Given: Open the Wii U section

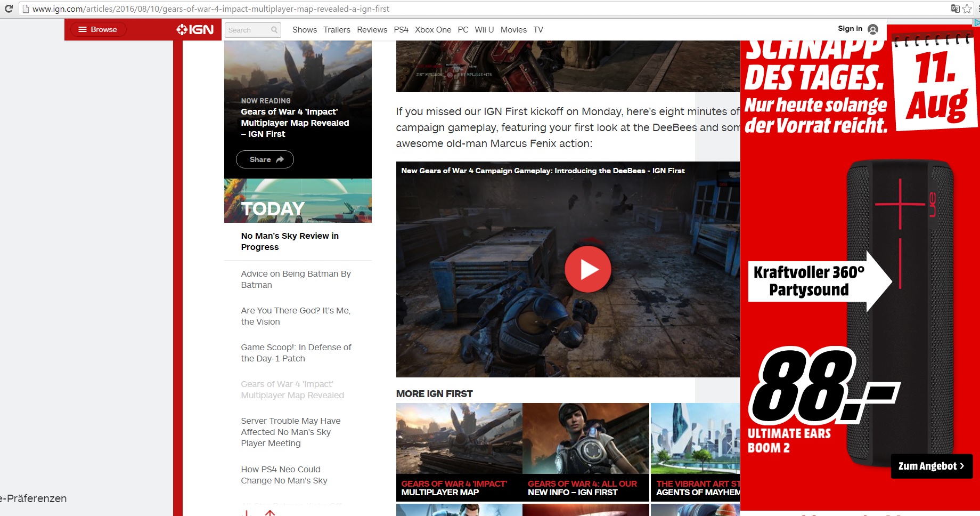Looking at the screenshot, I should point(485,30).
